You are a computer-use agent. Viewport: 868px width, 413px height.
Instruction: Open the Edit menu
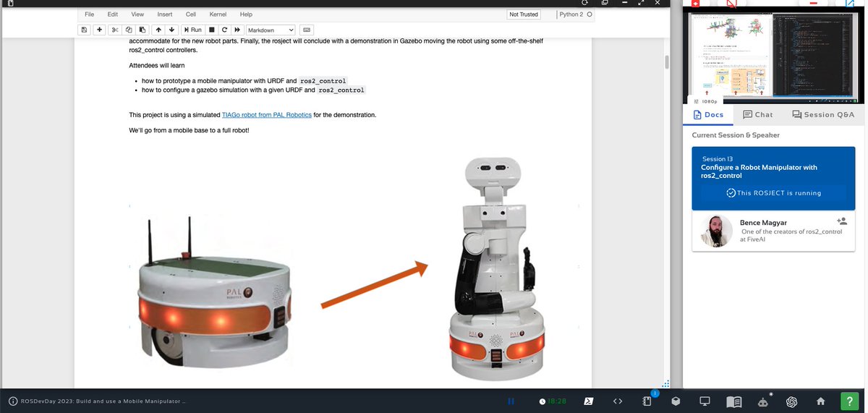click(x=113, y=14)
